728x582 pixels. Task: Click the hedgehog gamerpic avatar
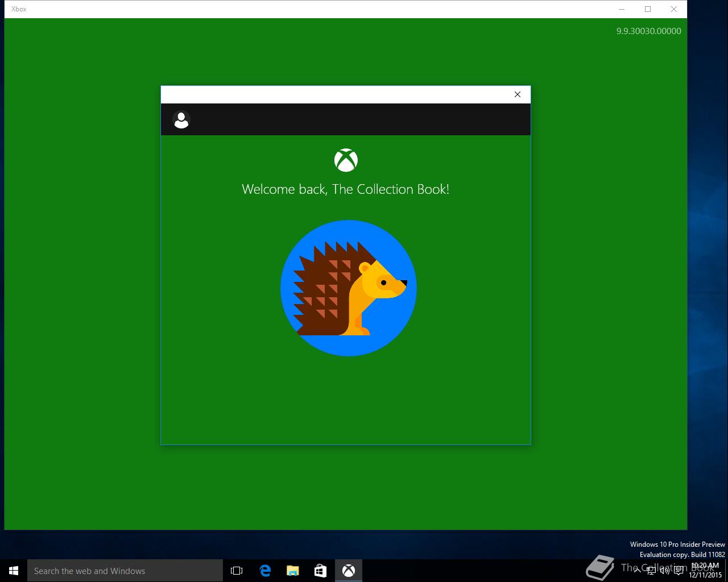click(349, 288)
